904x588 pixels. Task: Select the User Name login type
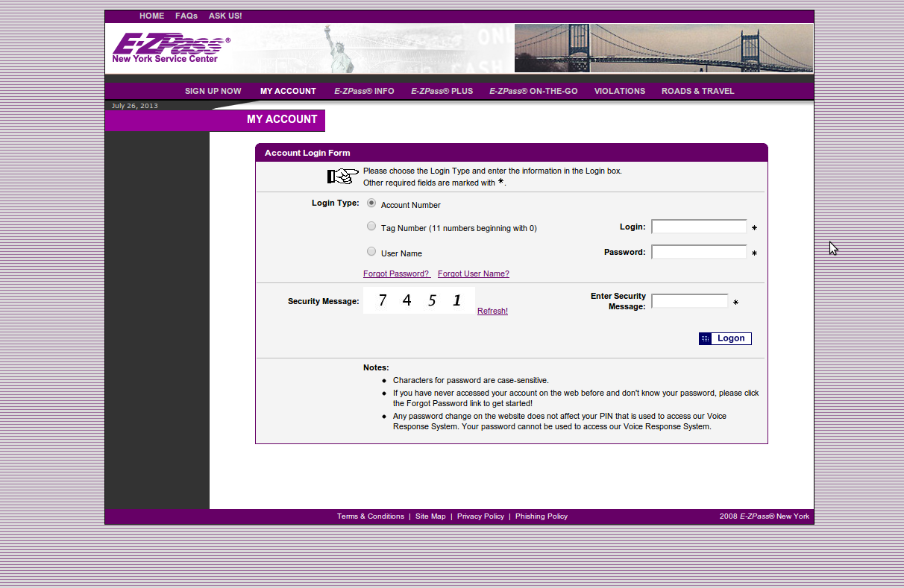pyautogui.click(x=371, y=252)
